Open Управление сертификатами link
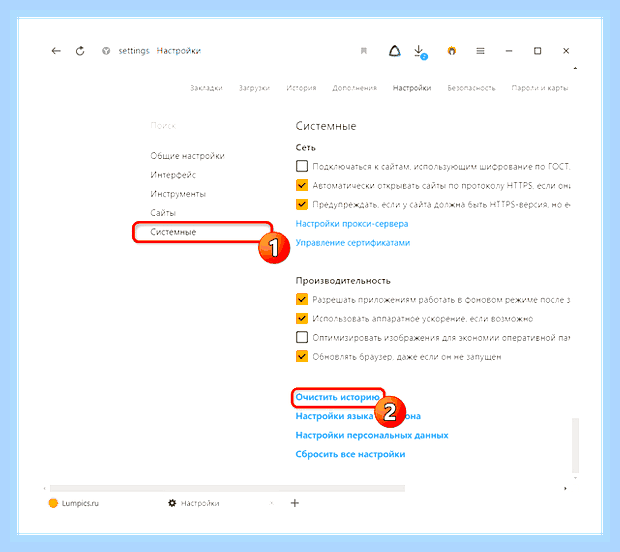 pos(353,243)
